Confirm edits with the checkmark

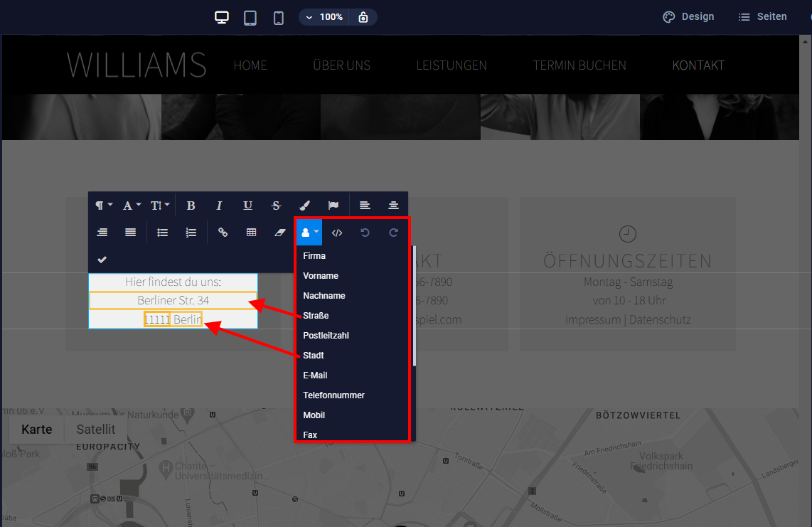[102, 260]
